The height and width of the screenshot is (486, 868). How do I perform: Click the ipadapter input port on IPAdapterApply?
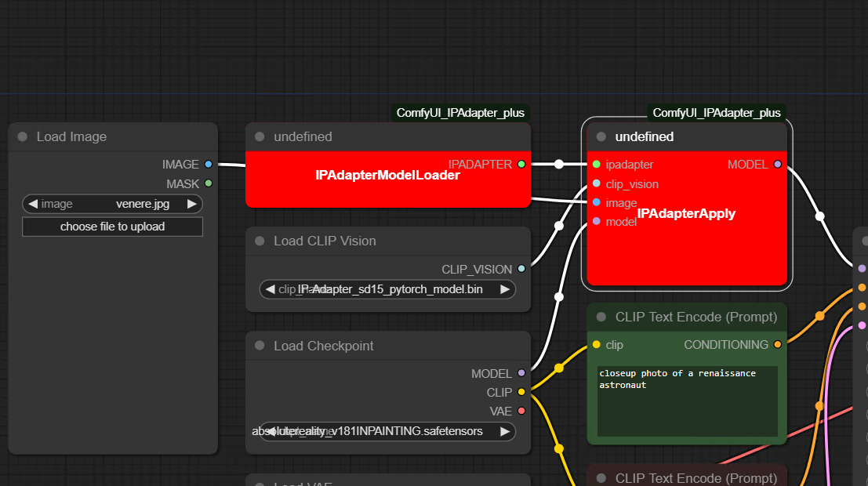(597, 164)
